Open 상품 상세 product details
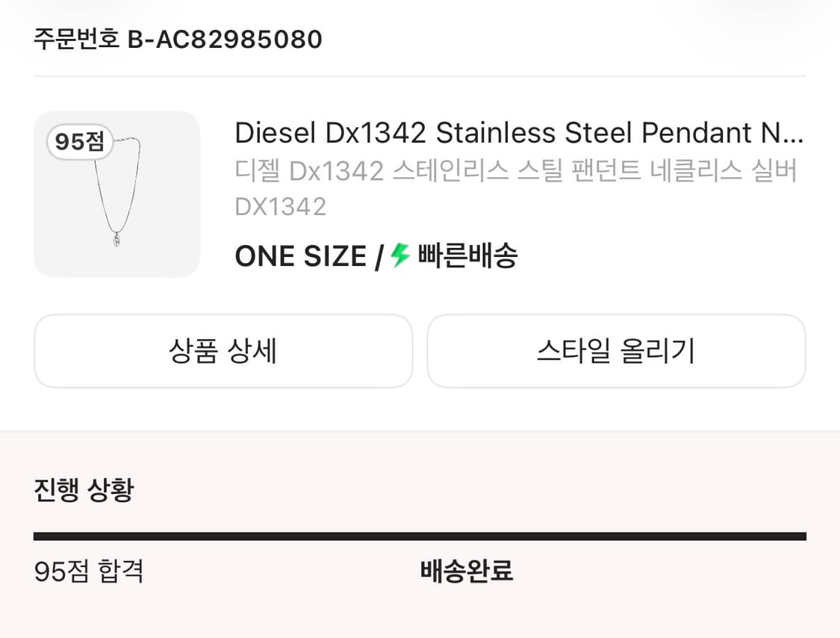 223,351
